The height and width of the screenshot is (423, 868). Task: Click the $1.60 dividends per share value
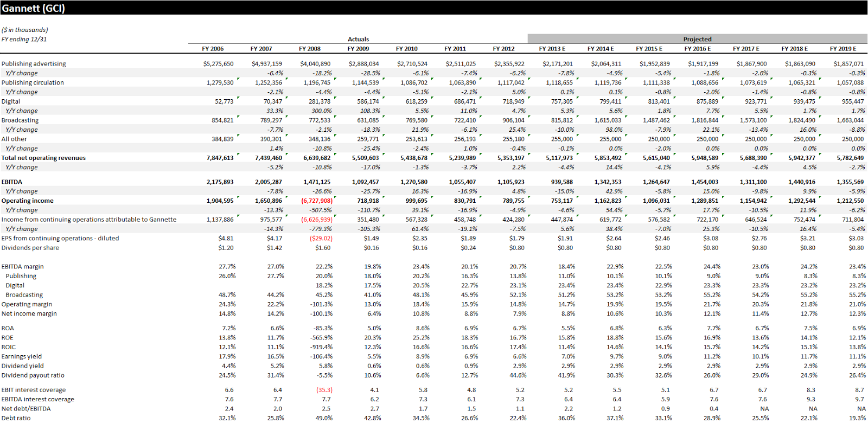point(323,248)
